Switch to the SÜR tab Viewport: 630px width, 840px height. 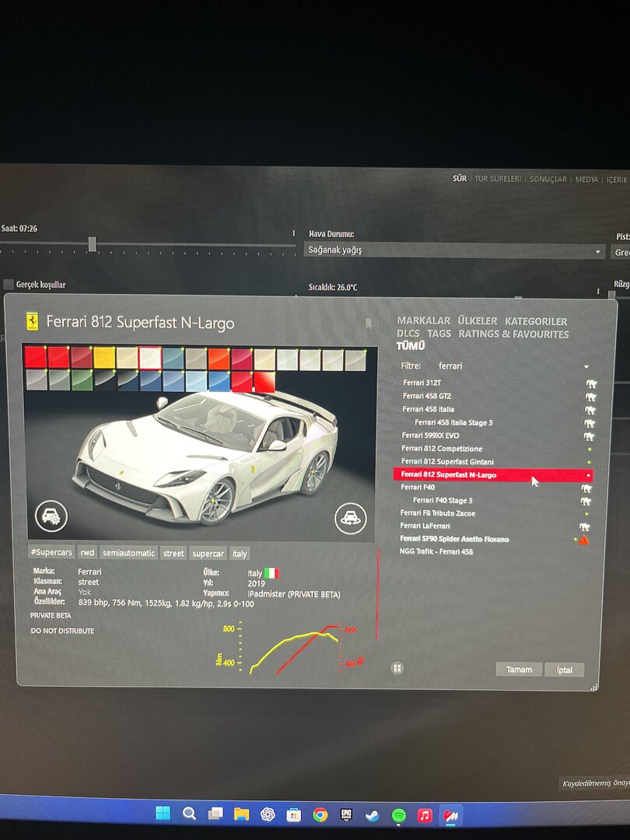click(x=460, y=178)
